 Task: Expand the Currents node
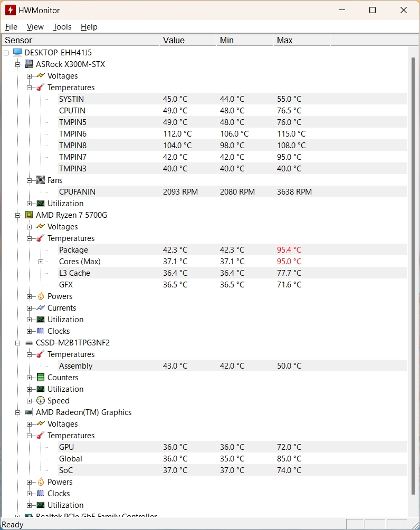pos(29,308)
